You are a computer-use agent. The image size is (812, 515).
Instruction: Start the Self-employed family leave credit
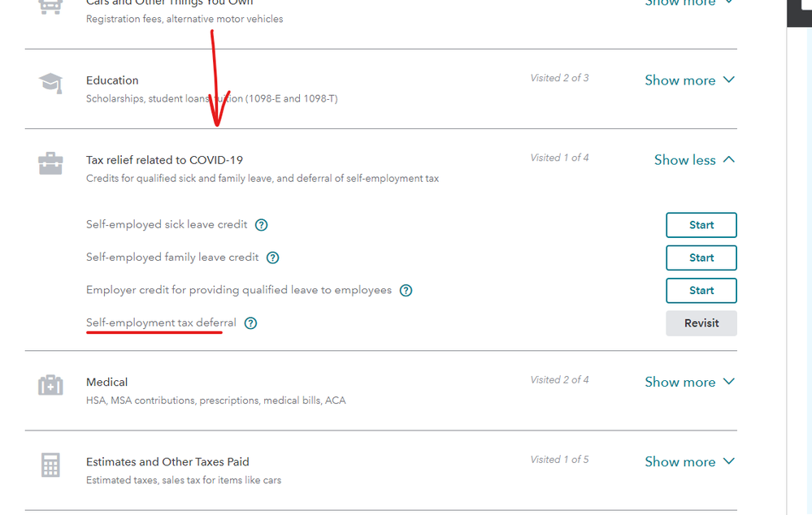(701, 257)
